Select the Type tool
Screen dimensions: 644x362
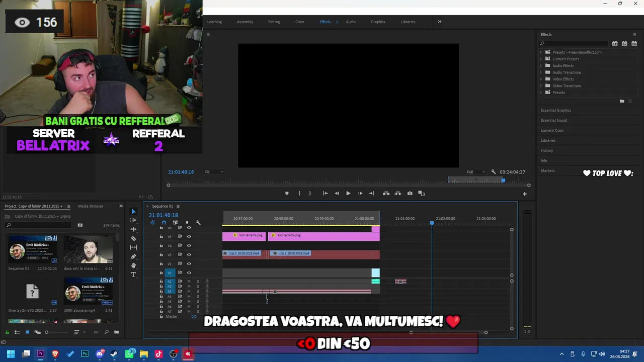click(133, 275)
